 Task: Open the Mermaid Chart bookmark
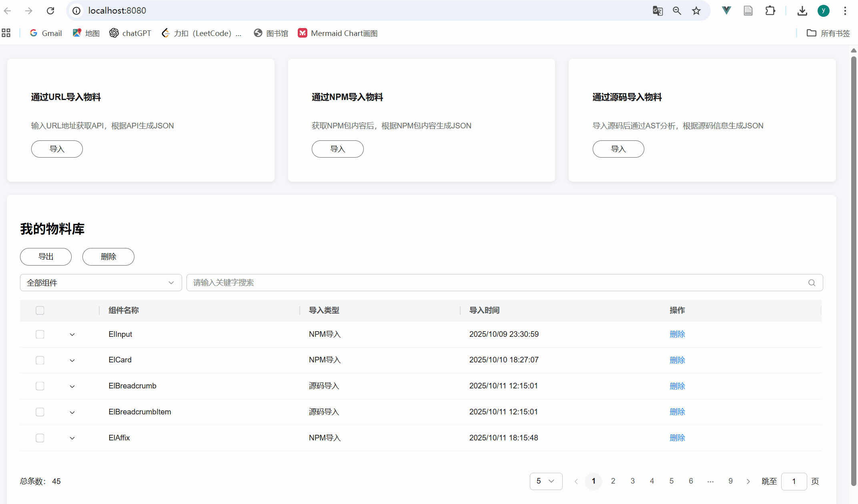pos(338,33)
